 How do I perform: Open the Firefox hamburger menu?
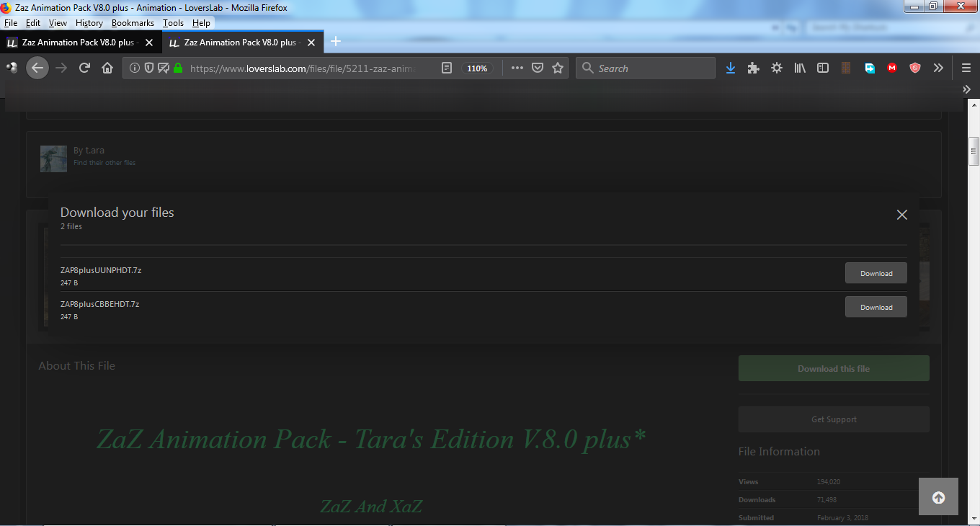pos(966,68)
